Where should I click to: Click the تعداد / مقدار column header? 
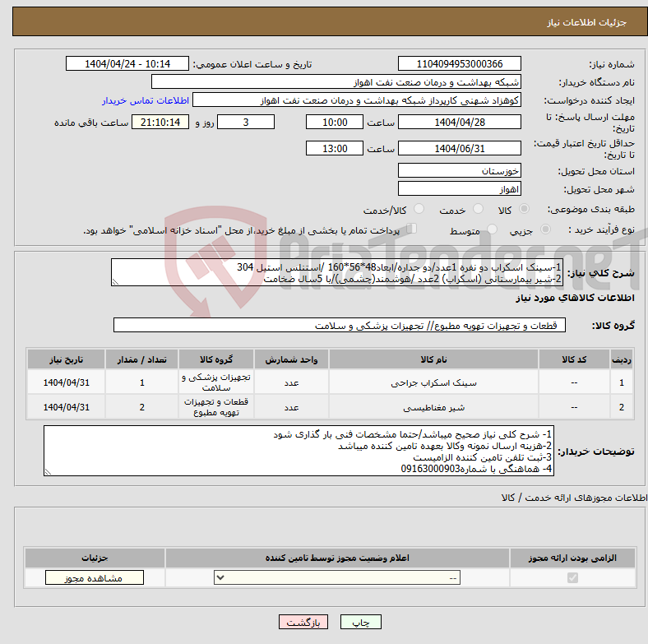[141, 359]
